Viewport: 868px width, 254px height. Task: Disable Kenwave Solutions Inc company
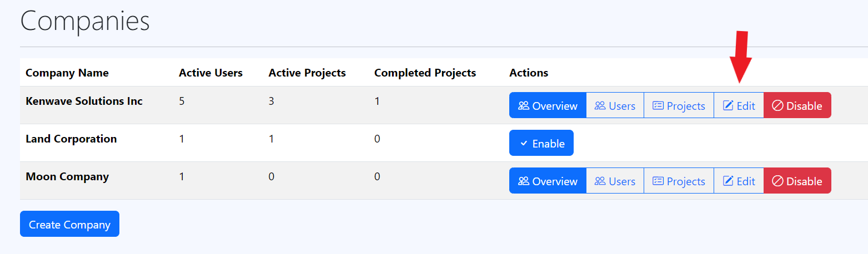point(797,105)
